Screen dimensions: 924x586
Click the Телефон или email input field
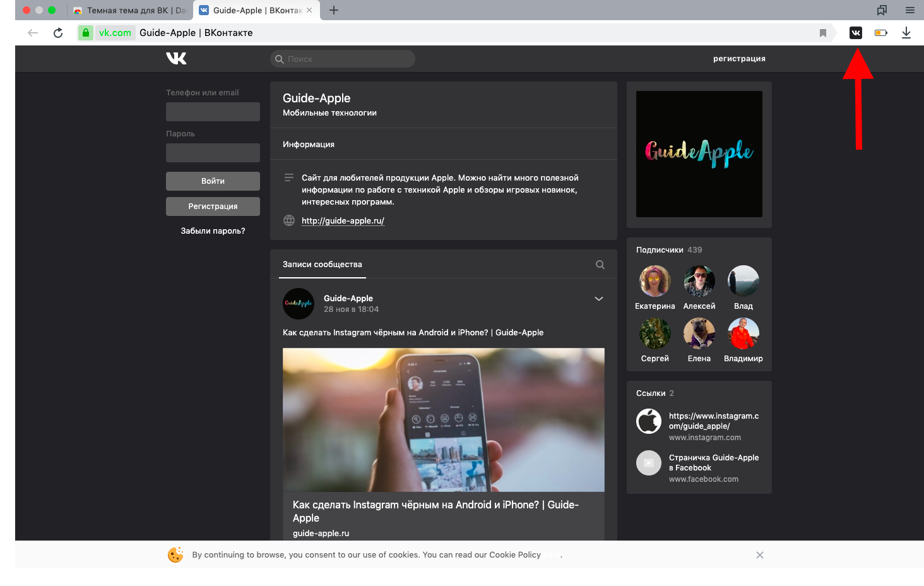(213, 112)
